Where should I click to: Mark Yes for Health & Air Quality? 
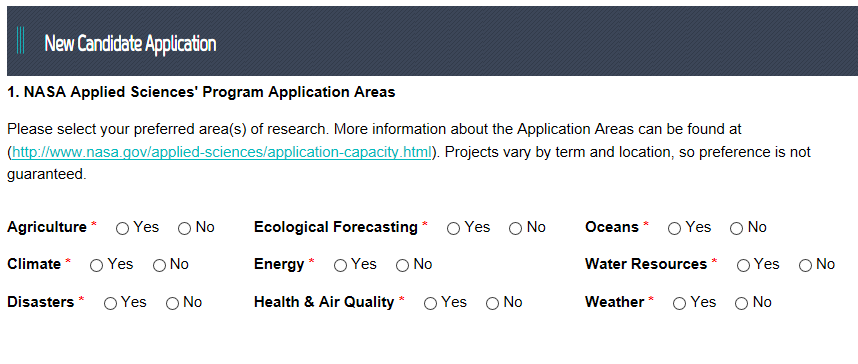click(x=430, y=304)
